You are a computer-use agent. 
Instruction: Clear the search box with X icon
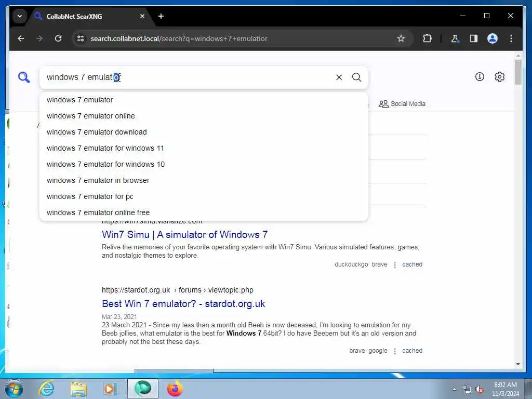point(339,77)
